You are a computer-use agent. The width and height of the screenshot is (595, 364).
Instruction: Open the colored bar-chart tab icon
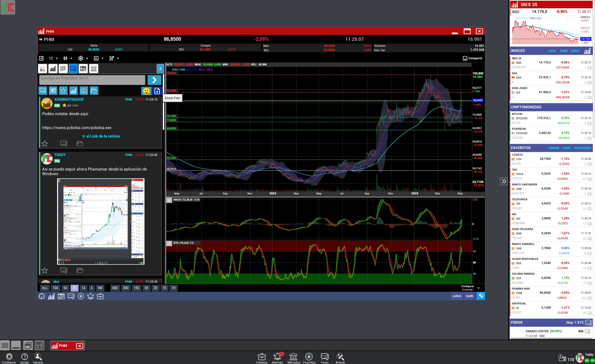click(x=42, y=69)
